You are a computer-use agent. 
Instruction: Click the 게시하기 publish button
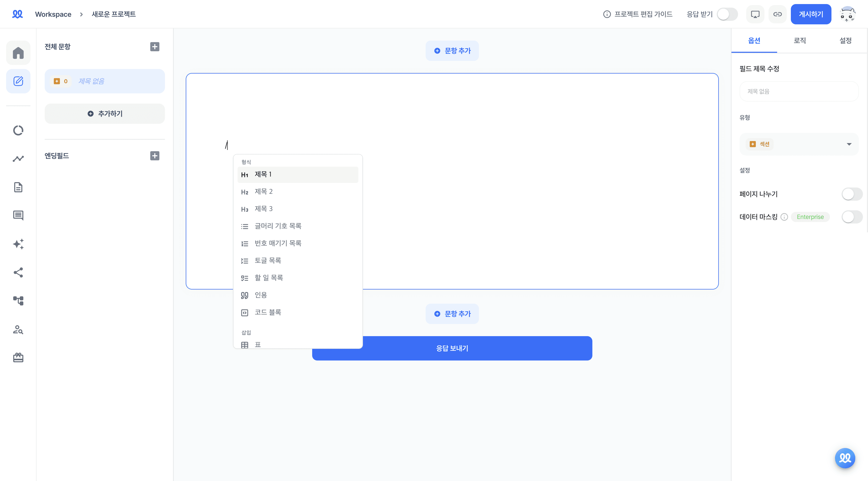pyautogui.click(x=811, y=14)
